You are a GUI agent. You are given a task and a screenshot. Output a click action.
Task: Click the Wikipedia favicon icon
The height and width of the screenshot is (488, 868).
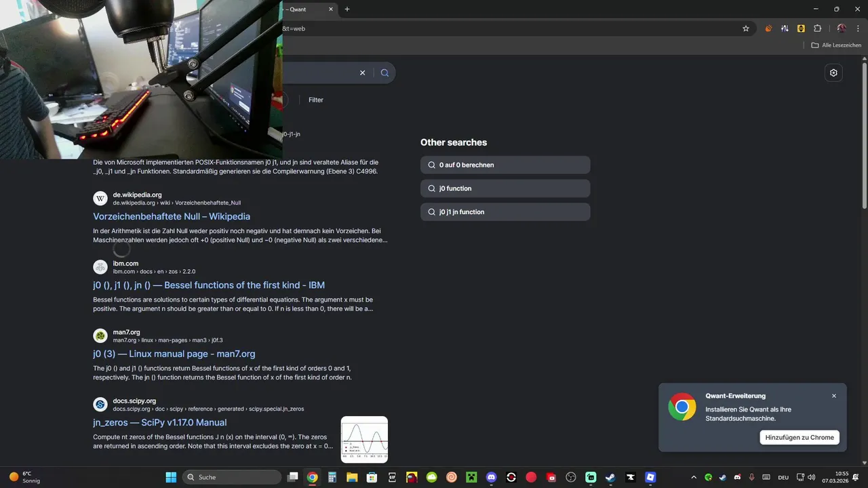point(100,199)
